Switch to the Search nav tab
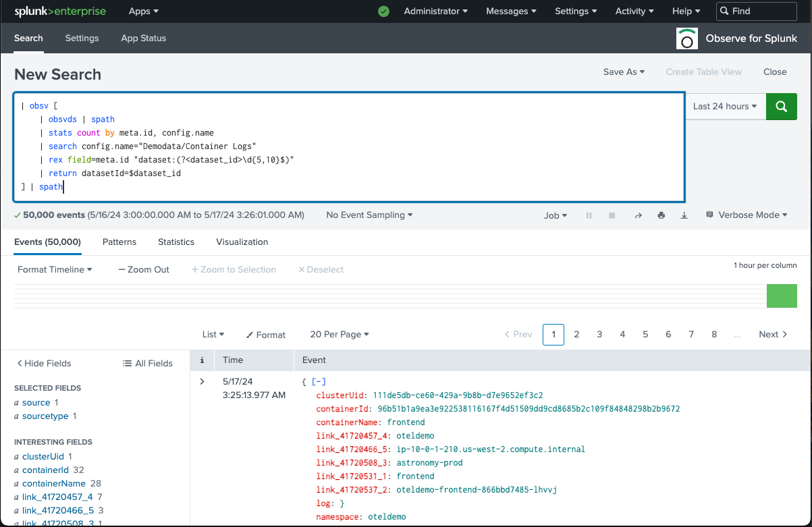 pos(28,38)
